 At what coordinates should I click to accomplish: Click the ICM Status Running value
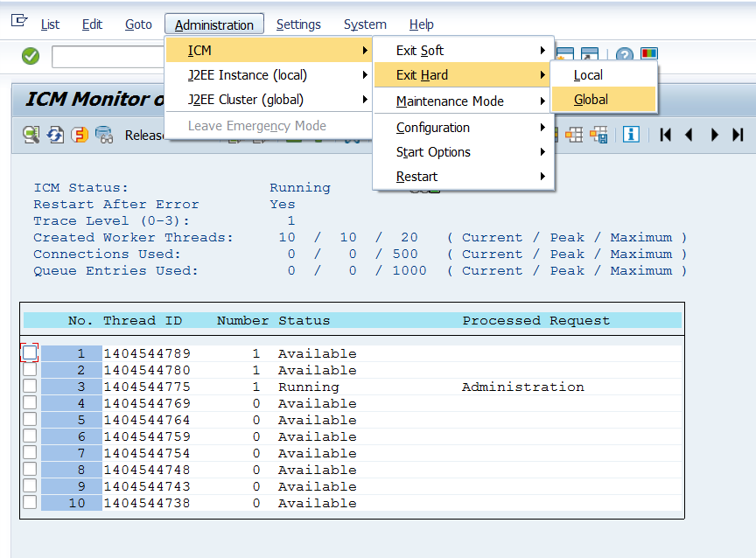click(300, 187)
